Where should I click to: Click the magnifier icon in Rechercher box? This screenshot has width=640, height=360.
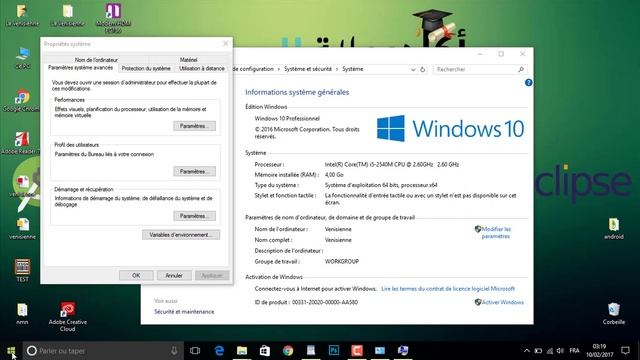[521, 69]
